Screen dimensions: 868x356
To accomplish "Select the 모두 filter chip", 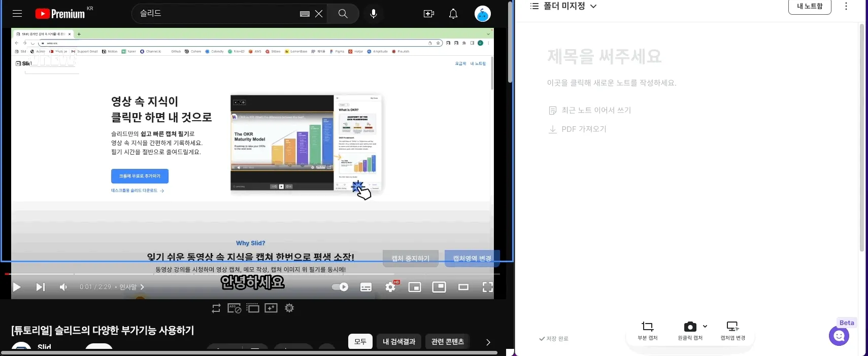I will pyautogui.click(x=360, y=341).
